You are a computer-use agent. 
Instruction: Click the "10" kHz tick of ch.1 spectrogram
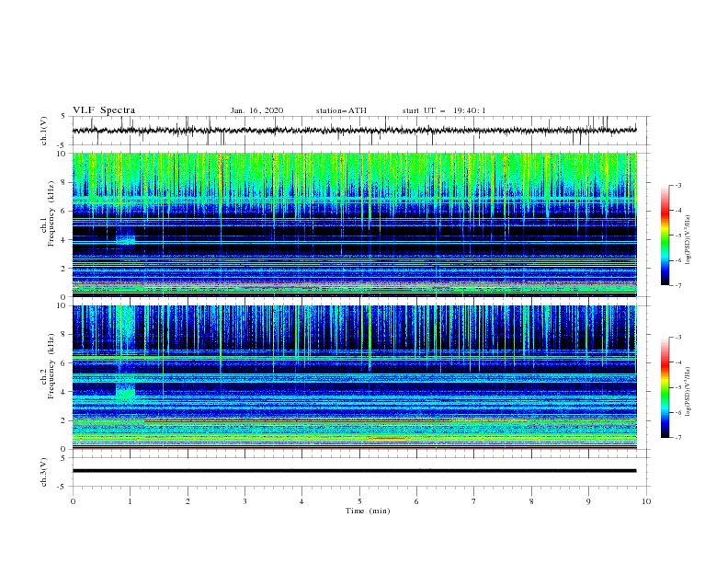click(x=62, y=154)
